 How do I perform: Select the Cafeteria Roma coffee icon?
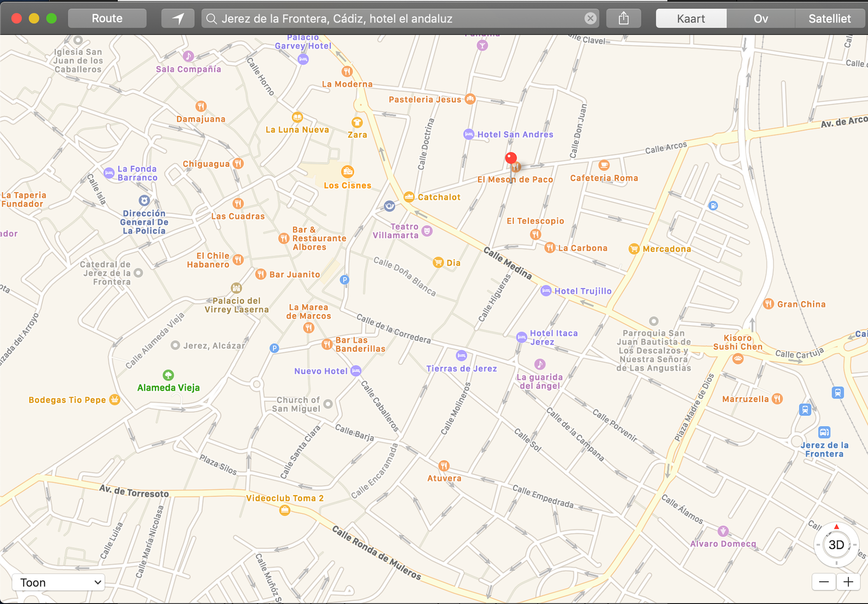coord(604,165)
